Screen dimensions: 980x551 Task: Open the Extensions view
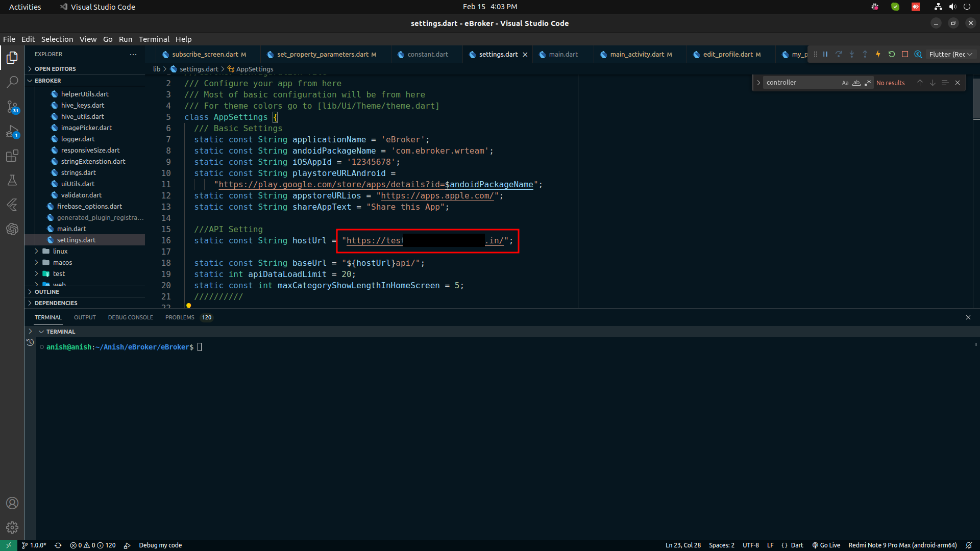tap(12, 156)
